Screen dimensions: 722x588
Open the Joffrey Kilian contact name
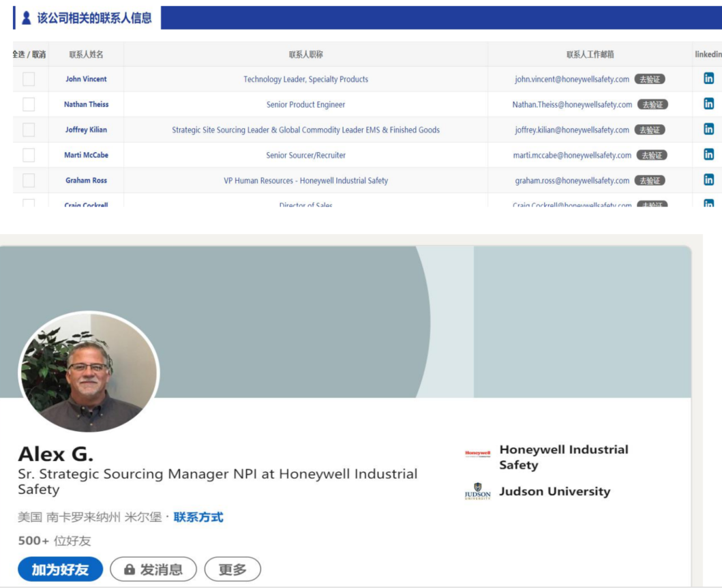(x=86, y=130)
